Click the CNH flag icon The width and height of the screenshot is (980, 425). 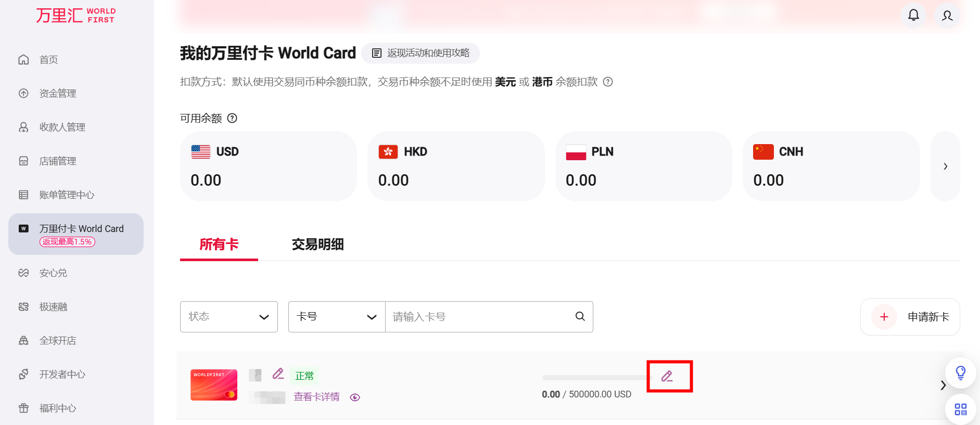(763, 151)
